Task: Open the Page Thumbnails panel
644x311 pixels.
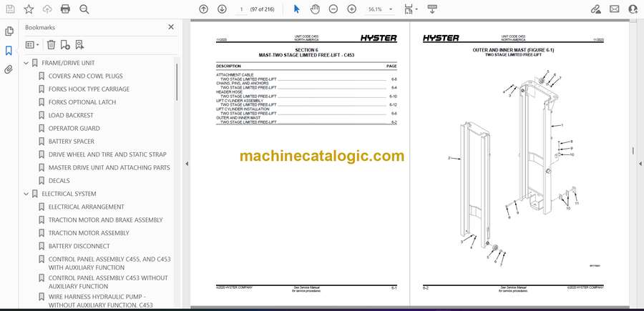Action: 9,31
